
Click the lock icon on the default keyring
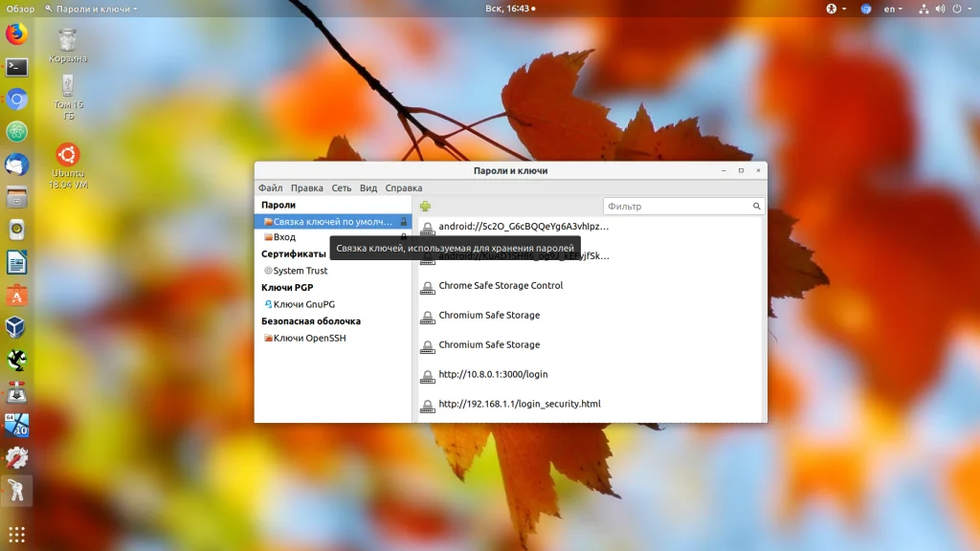pyautogui.click(x=404, y=222)
